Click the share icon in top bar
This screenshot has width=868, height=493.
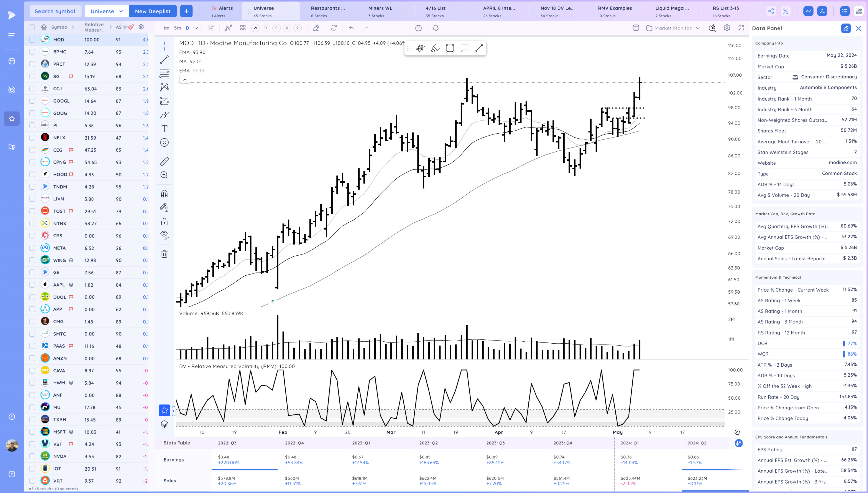point(771,11)
